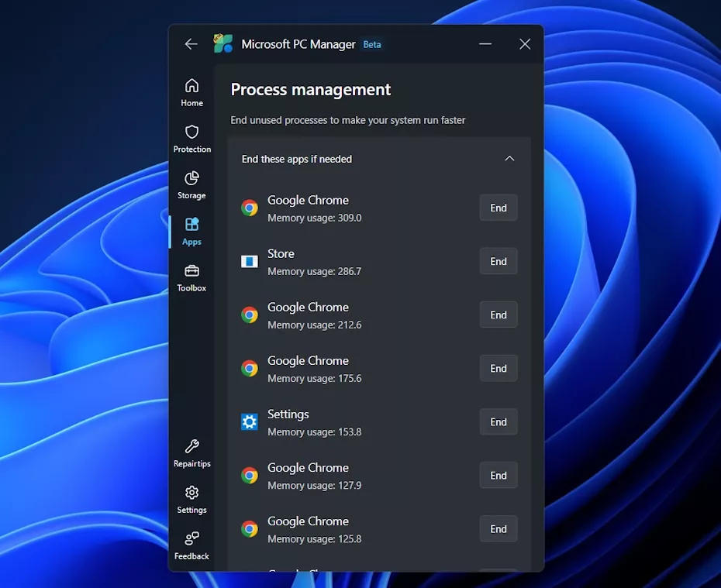
Task: End Chrome using 212.6 memory
Action: coord(498,315)
